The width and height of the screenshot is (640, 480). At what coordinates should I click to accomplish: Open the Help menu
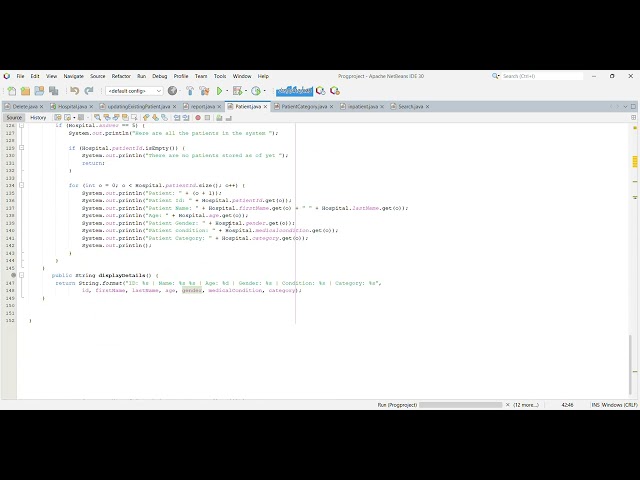263,76
